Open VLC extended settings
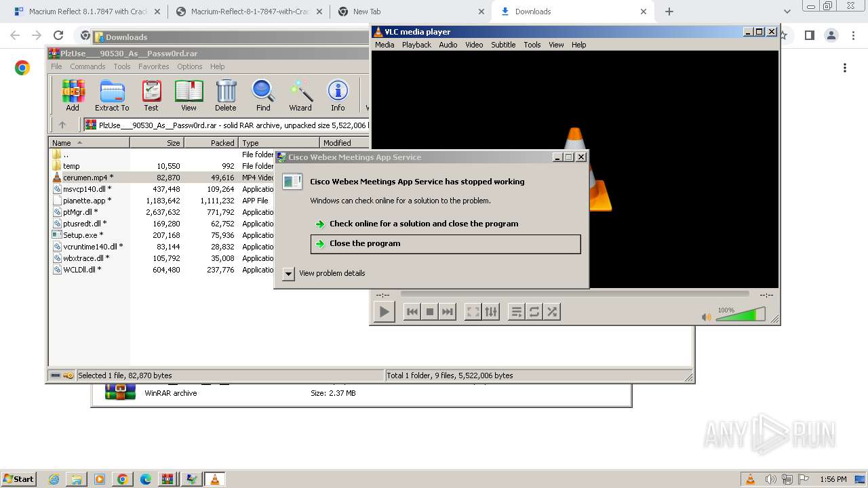This screenshot has width=868, height=488. coord(491,312)
